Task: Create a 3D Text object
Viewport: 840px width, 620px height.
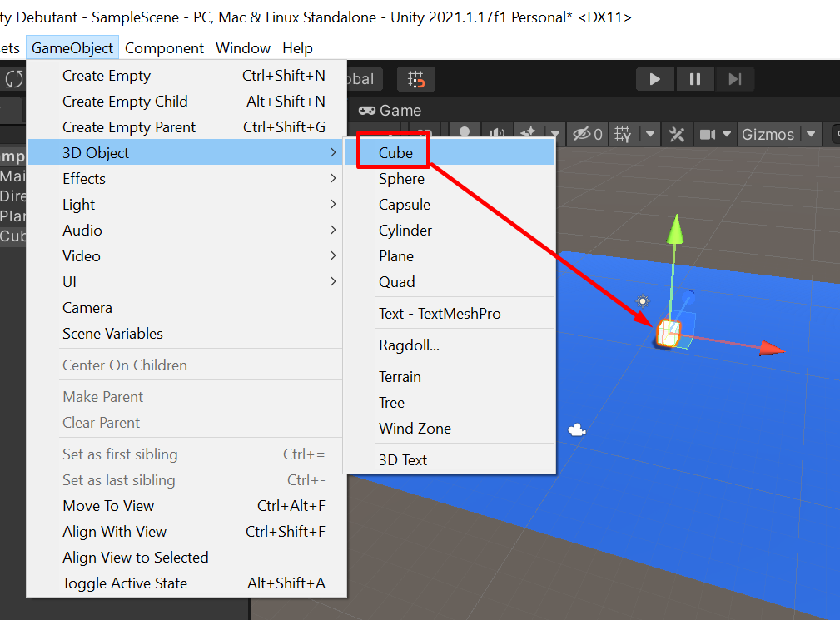Action: [449, 459]
